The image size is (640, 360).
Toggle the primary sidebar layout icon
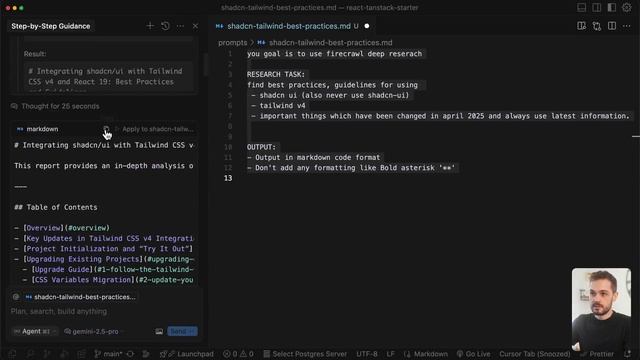tap(596, 7)
